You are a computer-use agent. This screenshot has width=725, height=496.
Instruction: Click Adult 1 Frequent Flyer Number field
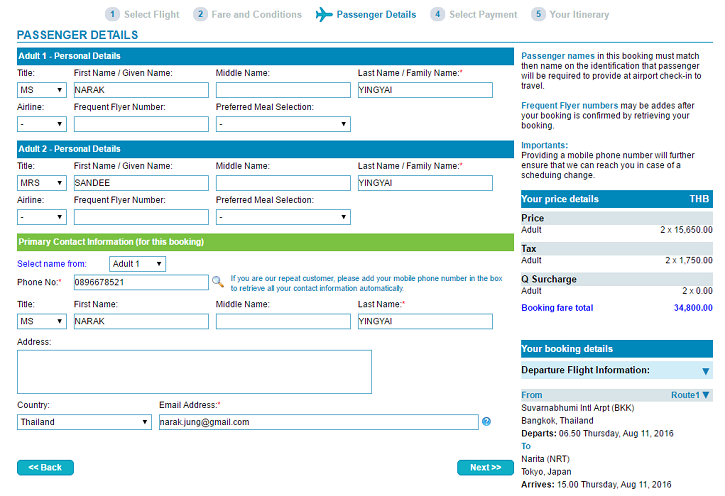[x=141, y=124]
